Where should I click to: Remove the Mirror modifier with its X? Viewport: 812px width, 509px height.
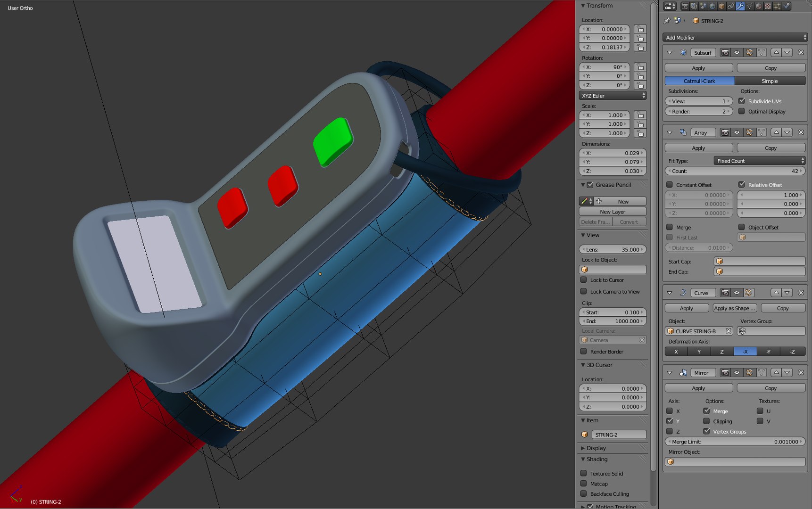coord(801,373)
